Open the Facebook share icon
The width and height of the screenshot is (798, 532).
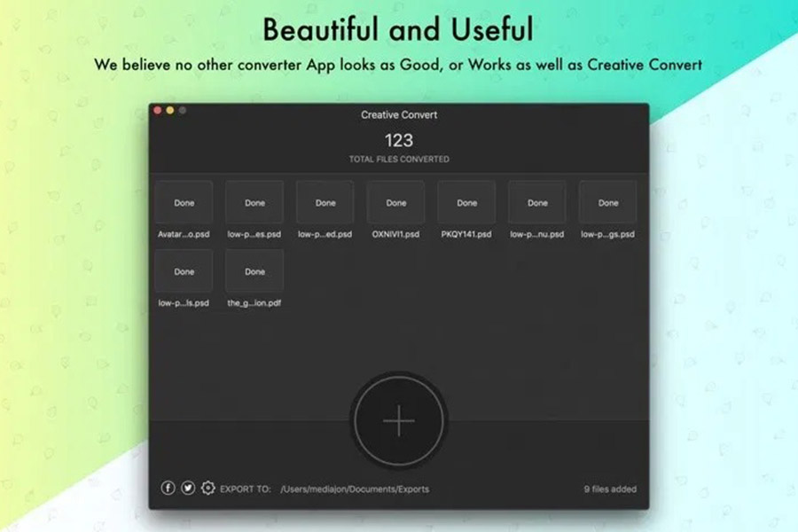(168, 489)
